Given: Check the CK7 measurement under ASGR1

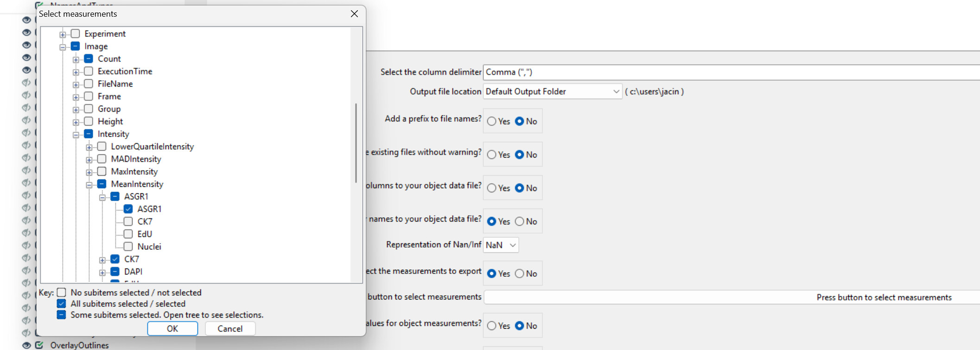Looking at the screenshot, I should click(129, 222).
